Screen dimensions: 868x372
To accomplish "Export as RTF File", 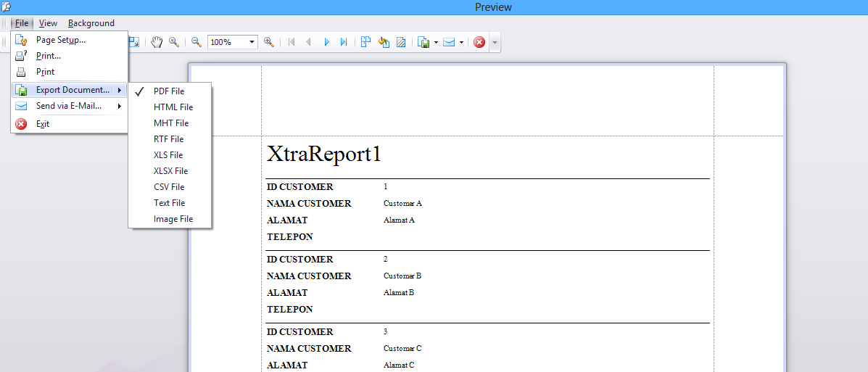I will coord(170,139).
